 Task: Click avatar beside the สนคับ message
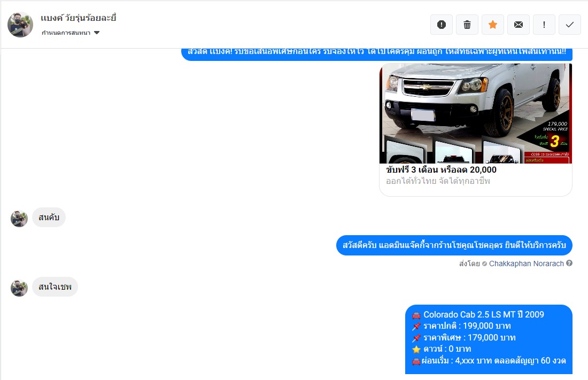tap(19, 218)
